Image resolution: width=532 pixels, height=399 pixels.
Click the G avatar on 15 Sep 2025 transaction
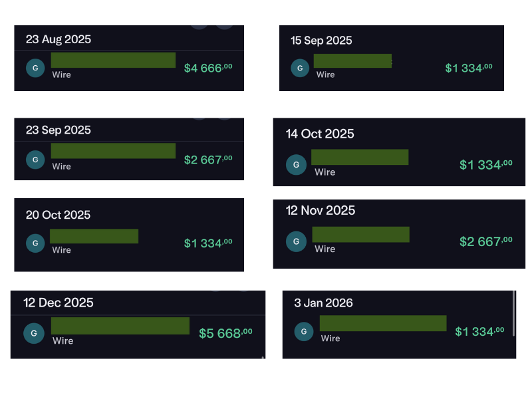[300, 68]
